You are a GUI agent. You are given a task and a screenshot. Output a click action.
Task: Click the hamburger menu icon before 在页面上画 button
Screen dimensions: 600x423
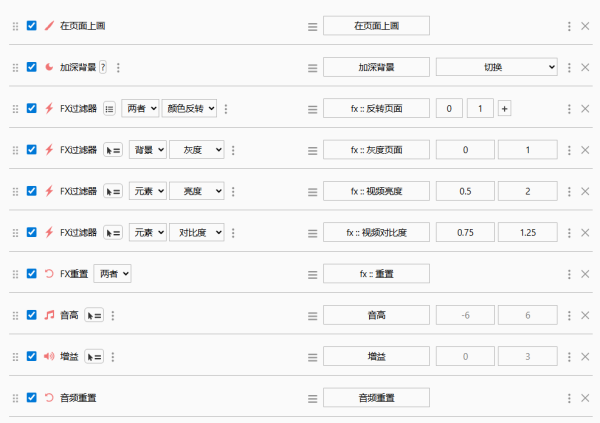(313, 26)
